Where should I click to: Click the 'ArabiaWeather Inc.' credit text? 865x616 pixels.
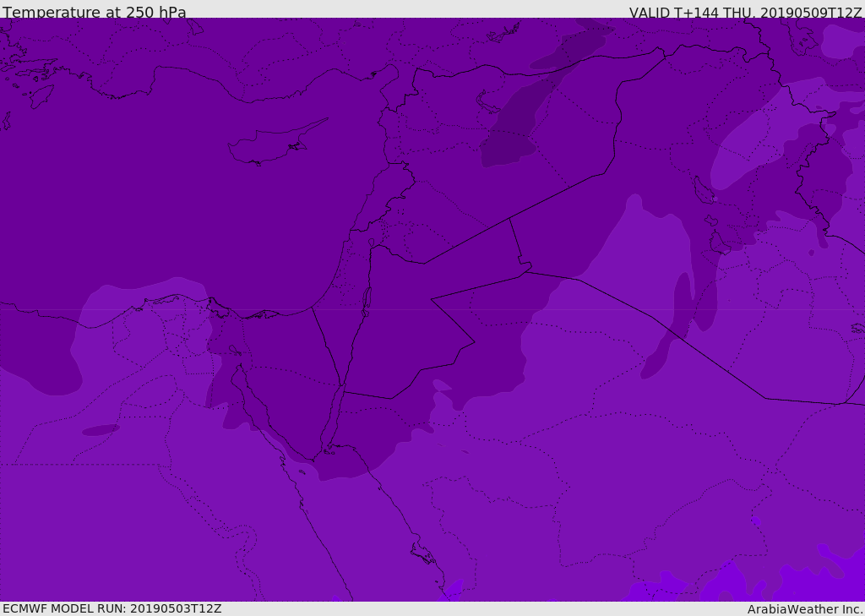[804, 609]
